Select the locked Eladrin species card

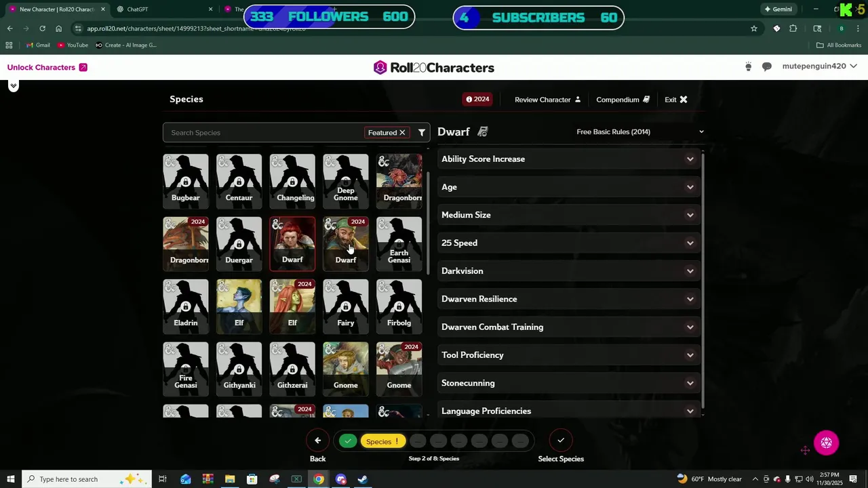click(186, 306)
